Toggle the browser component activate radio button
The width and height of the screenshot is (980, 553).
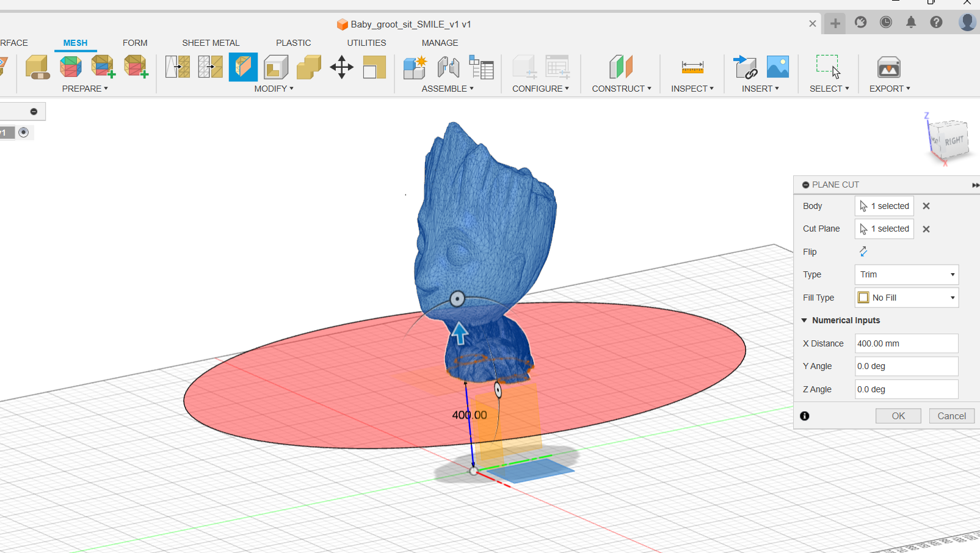(23, 132)
